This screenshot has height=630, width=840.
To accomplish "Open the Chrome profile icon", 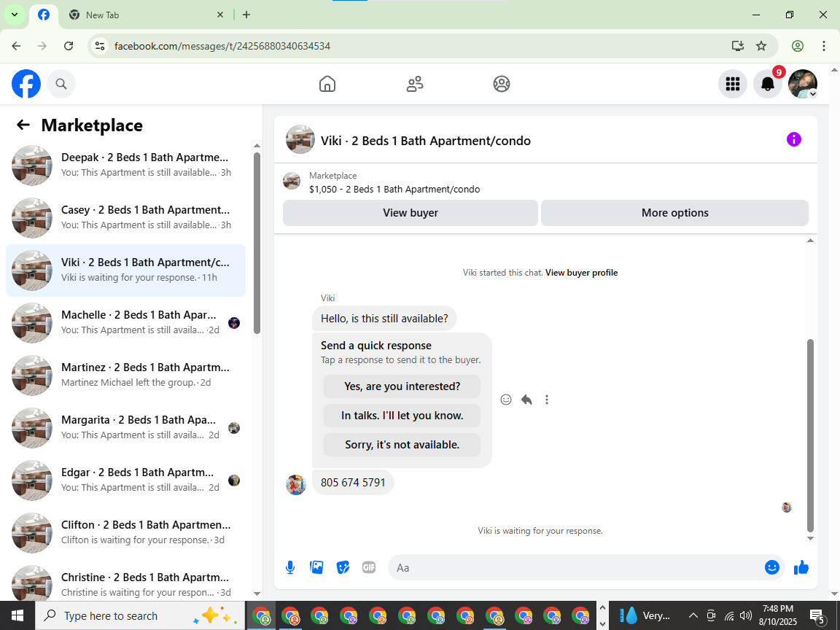I will [x=797, y=46].
